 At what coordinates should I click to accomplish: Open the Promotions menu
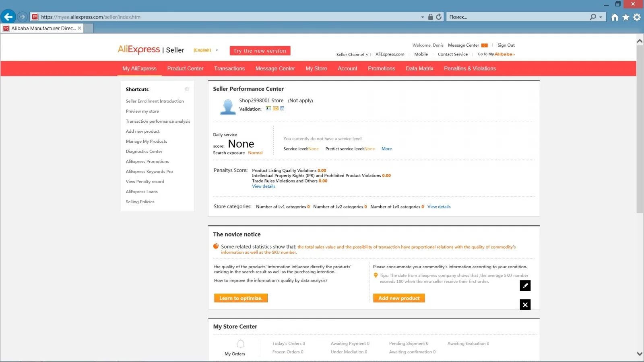382,68
